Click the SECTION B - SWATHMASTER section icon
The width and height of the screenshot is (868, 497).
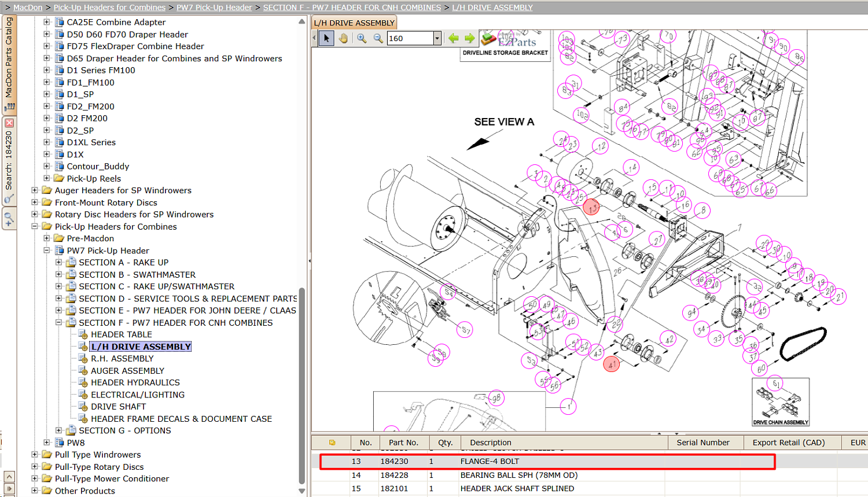click(71, 274)
